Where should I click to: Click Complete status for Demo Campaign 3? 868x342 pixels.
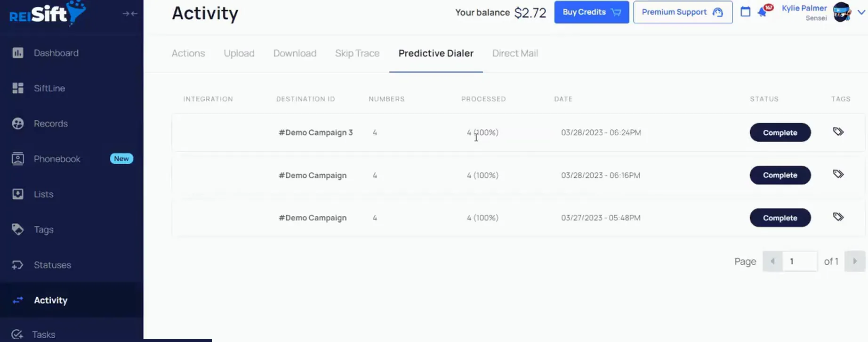[780, 132]
